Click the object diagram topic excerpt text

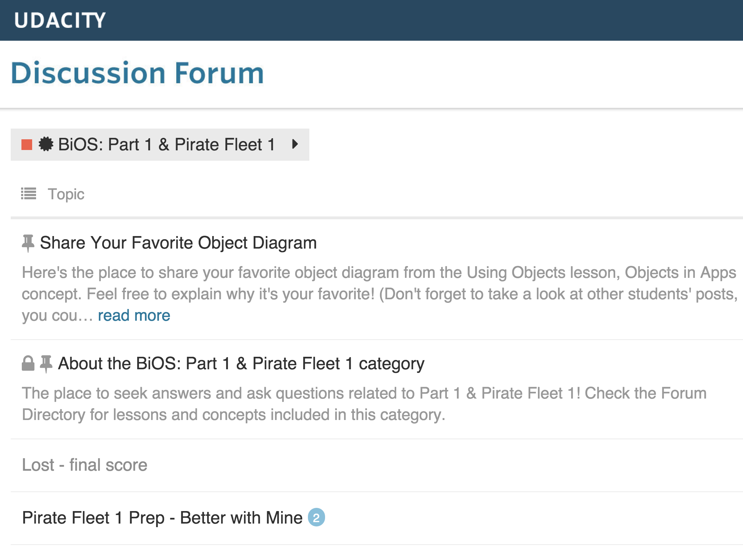(379, 284)
